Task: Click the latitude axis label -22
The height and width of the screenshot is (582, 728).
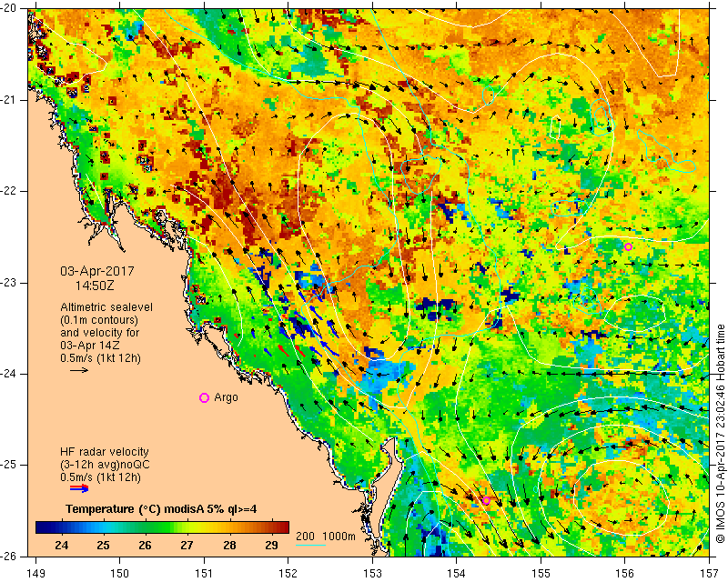Action: tap(10, 191)
